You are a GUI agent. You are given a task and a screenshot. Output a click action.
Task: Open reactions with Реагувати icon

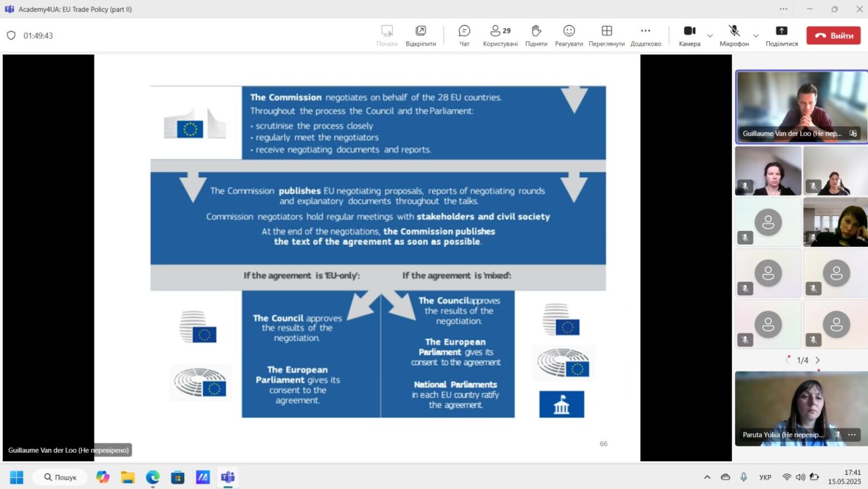point(568,36)
